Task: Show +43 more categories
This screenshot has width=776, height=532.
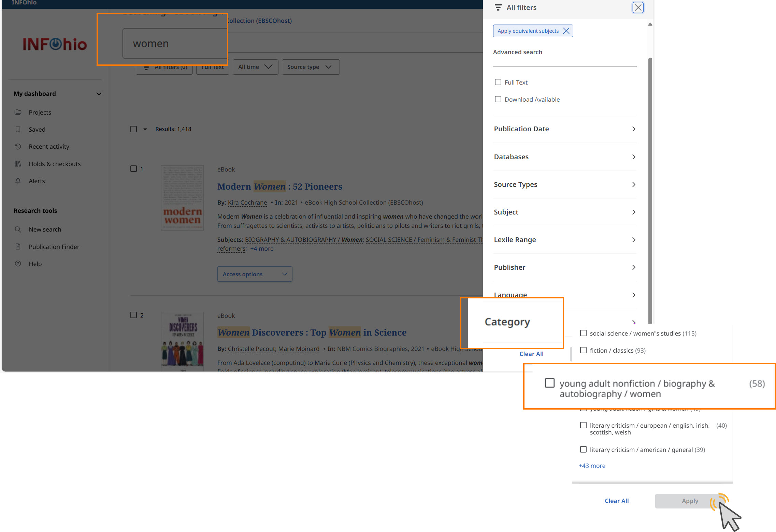Action: coord(592,466)
